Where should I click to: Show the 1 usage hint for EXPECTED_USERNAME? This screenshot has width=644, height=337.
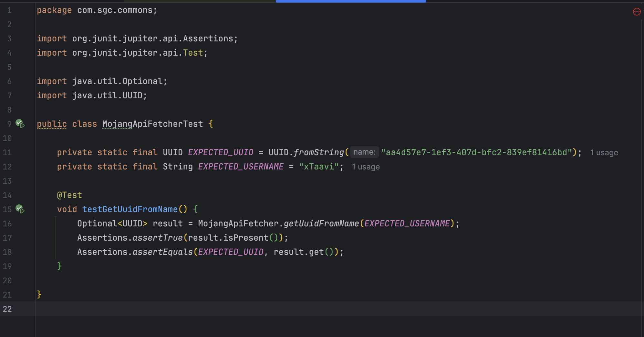[x=366, y=167]
